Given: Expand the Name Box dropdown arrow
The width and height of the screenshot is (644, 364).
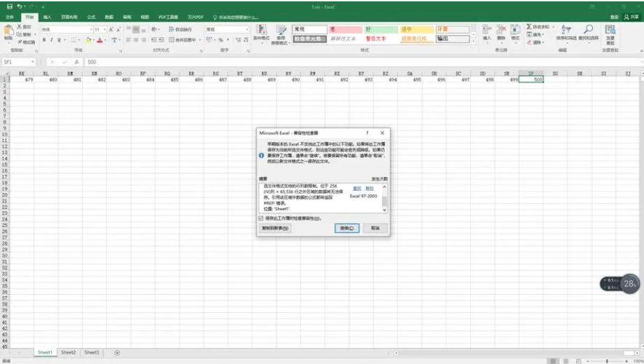Looking at the screenshot, I should pos(33,62).
